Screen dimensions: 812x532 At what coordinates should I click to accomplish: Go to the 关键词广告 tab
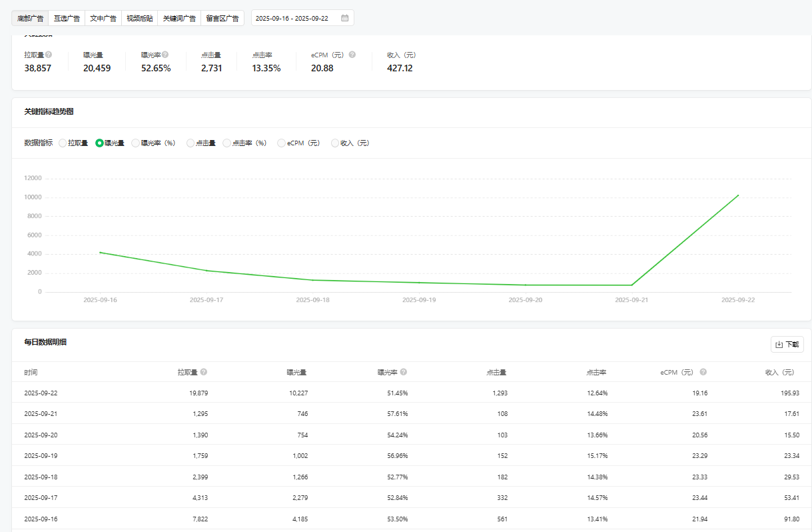point(179,18)
